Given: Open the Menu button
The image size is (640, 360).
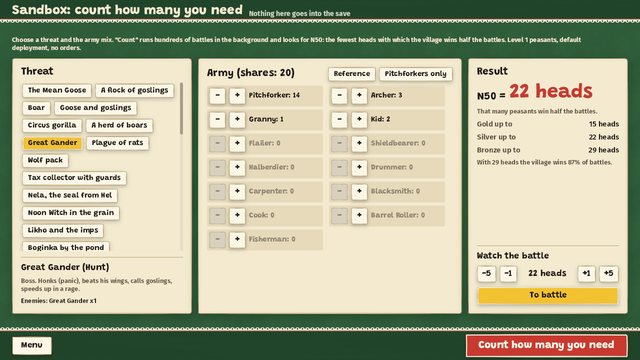Looking at the screenshot, I should pyautogui.click(x=32, y=345).
